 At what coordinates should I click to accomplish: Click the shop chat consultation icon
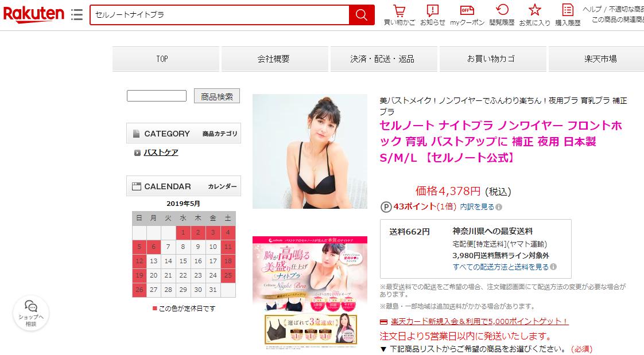[x=31, y=314]
